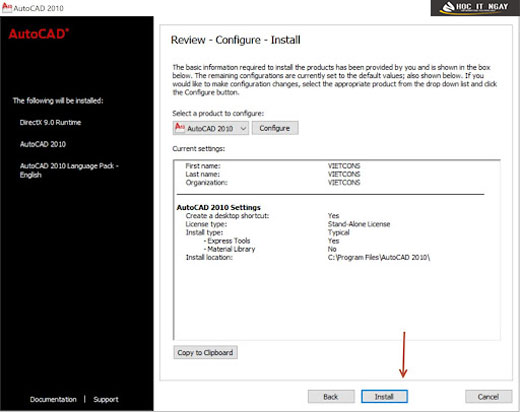The width and height of the screenshot is (520, 412).
Task: Click the Install button
Action: point(384,397)
